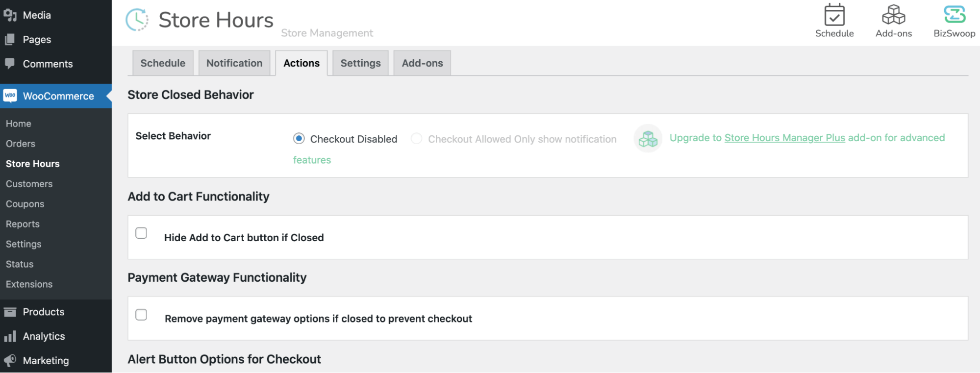Viewport: 980px width, 373px height.
Task: Enable Hide Add to Cart button checkbox
Action: (x=141, y=233)
